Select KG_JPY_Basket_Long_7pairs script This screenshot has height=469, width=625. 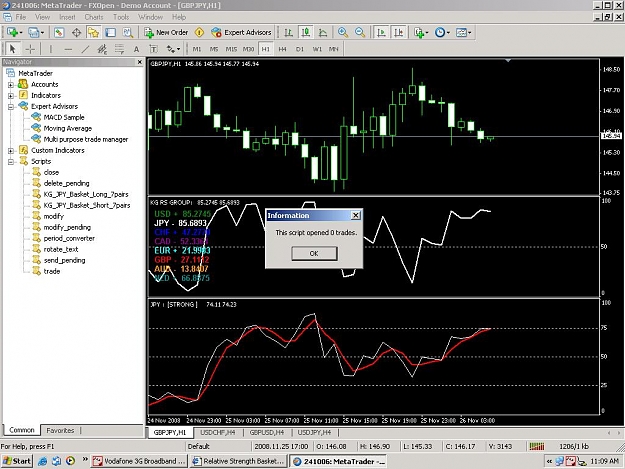(86, 194)
